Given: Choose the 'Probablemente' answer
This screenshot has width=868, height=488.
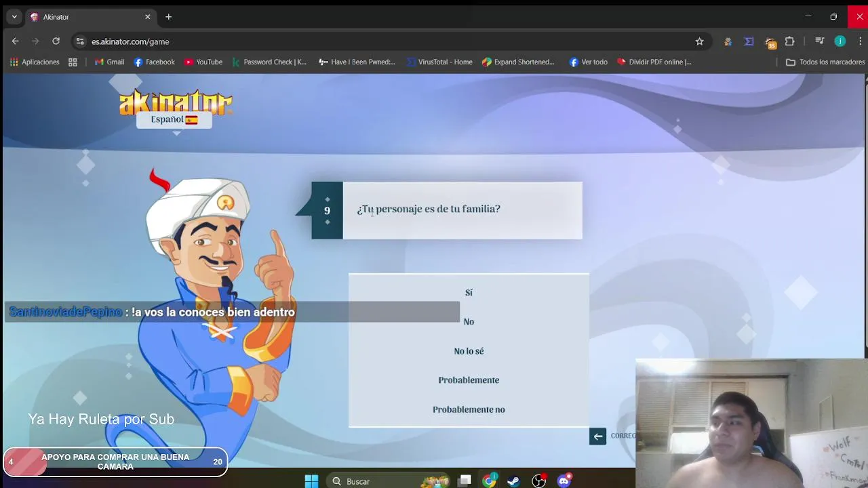Looking at the screenshot, I should (x=469, y=380).
